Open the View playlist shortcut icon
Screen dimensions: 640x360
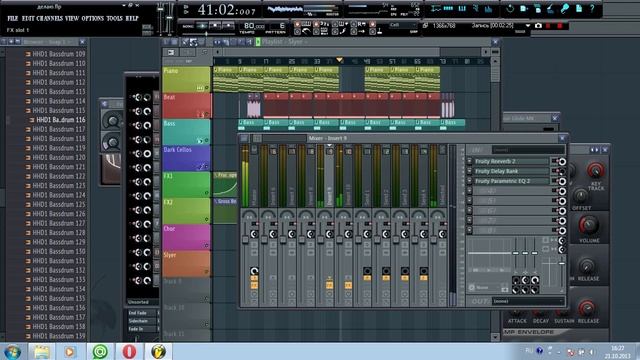(436, 9)
